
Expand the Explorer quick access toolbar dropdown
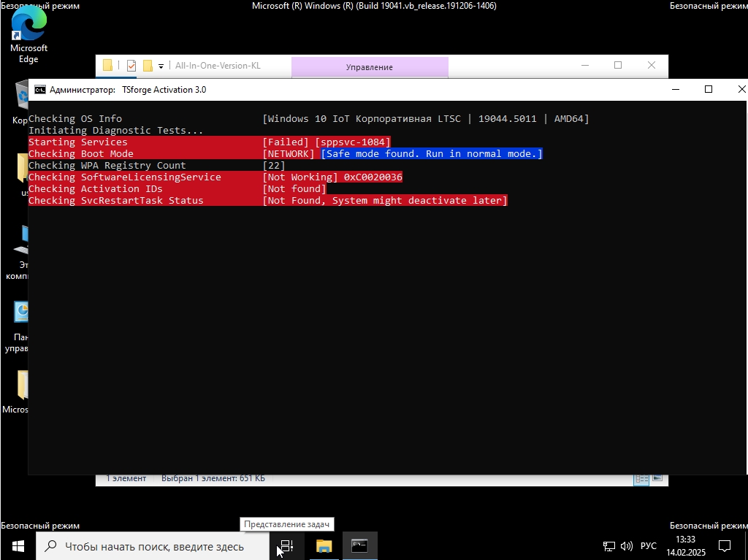[x=161, y=66]
